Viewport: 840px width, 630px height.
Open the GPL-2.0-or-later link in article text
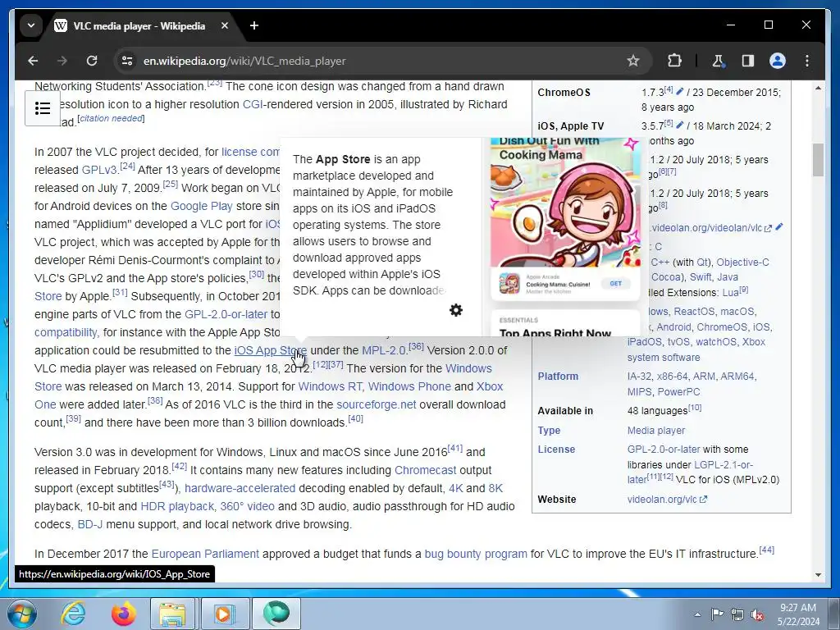click(x=226, y=314)
